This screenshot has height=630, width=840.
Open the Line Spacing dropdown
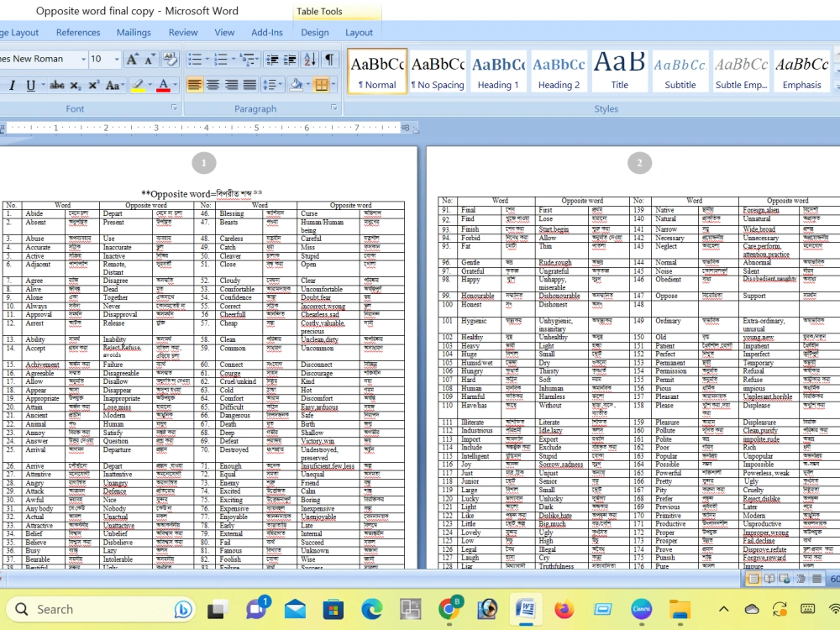(270, 85)
